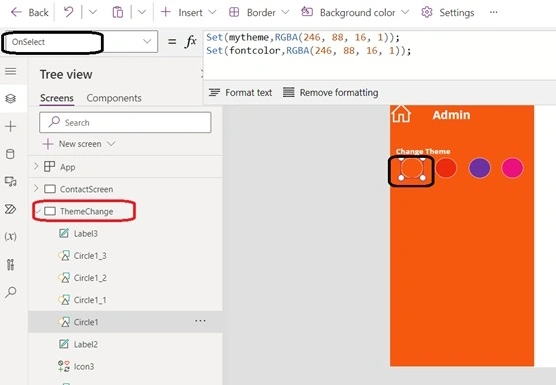Click the purple theme circle
The width and height of the screenshot is (556, 385).
tap(479, 168)
